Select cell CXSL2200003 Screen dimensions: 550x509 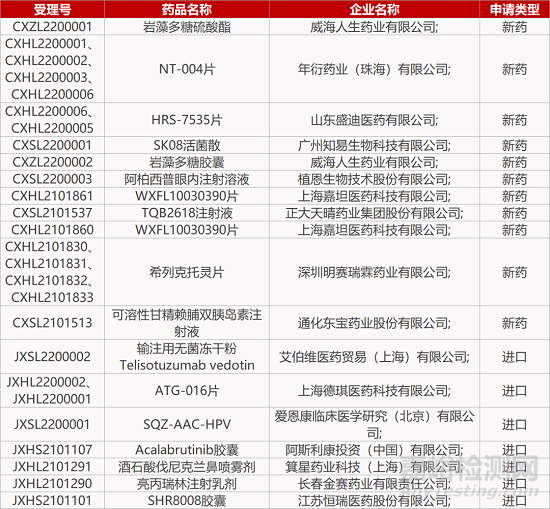click(52, 179)
